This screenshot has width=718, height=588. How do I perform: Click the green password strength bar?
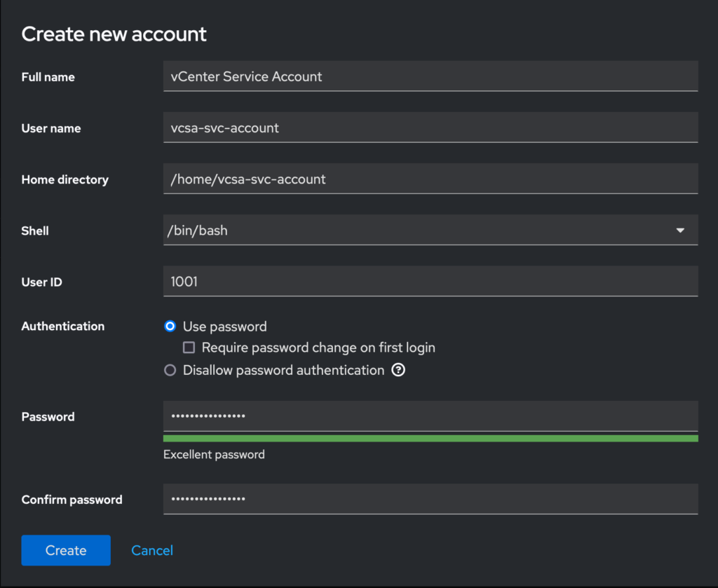click(431, 439)
